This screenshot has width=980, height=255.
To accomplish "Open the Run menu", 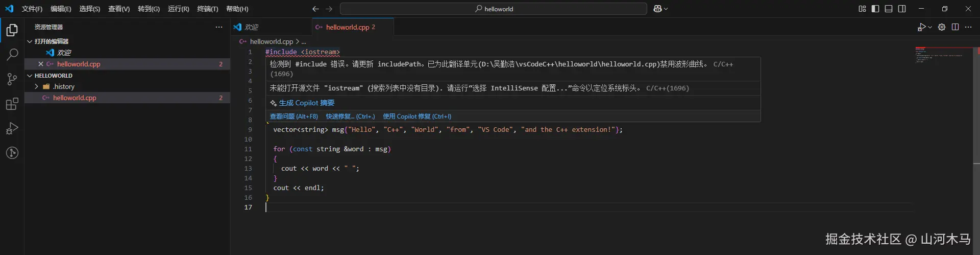I will point(179,9).
